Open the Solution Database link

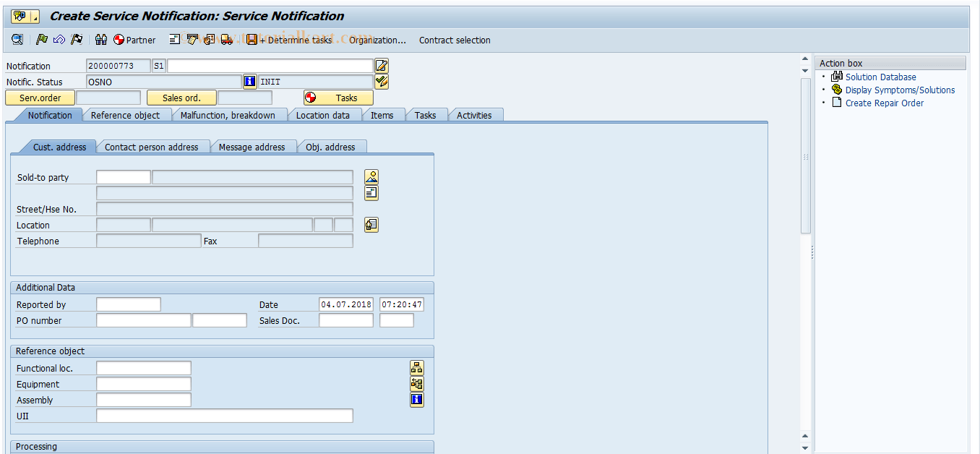pos(880,77)
